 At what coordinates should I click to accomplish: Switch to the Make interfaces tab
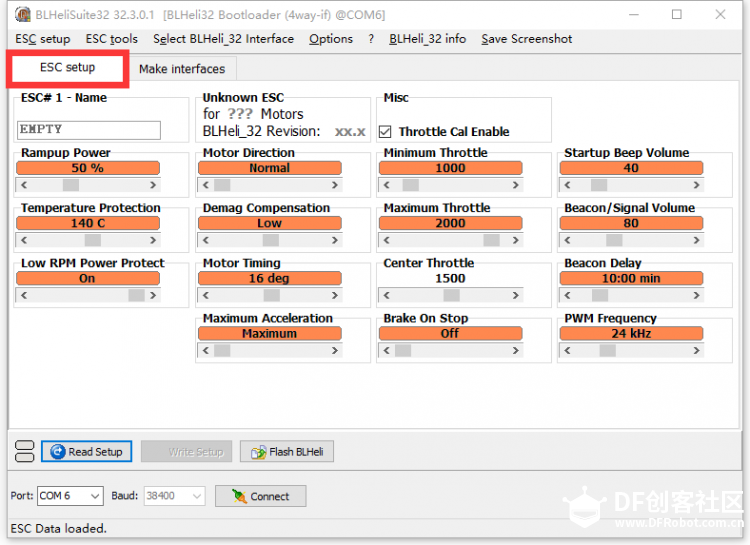pos(182,69)
